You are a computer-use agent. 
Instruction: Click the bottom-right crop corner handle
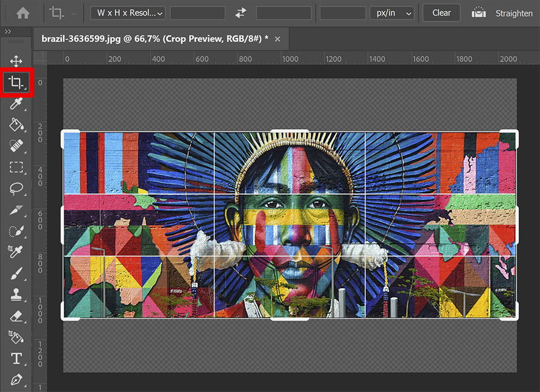point(516,318)
